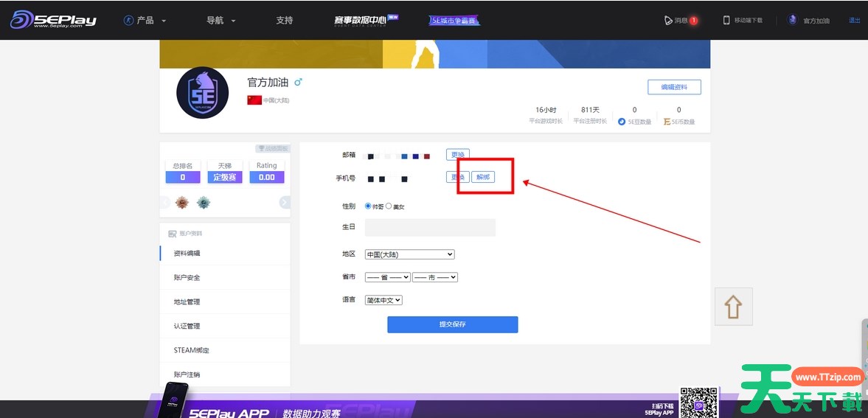The height and width of the screenshot is (418, 868).
Task: Open the 省 province dropdown
Action: coord(387,277)
